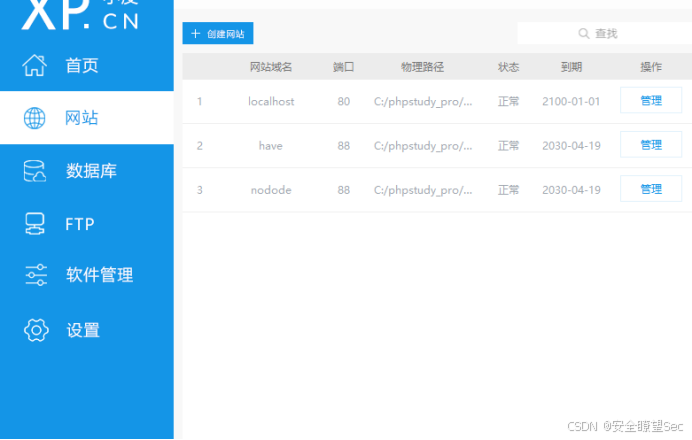
Task: Click nodode row physical path
Action: (423, 190)
